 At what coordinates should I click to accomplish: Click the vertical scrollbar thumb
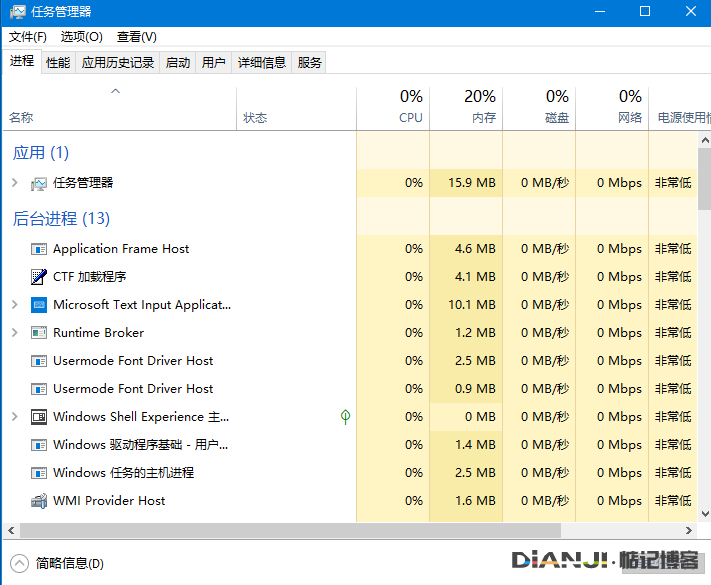click(x=705, y=179)
